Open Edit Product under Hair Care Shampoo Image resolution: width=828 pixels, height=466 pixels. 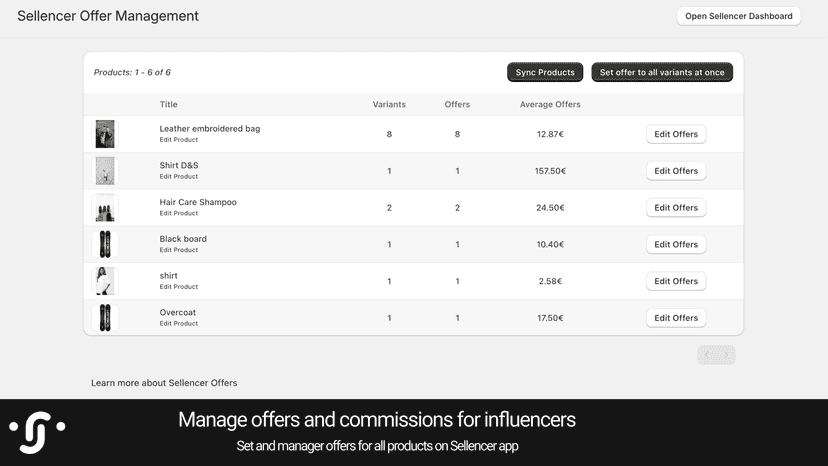pos(178,213)
